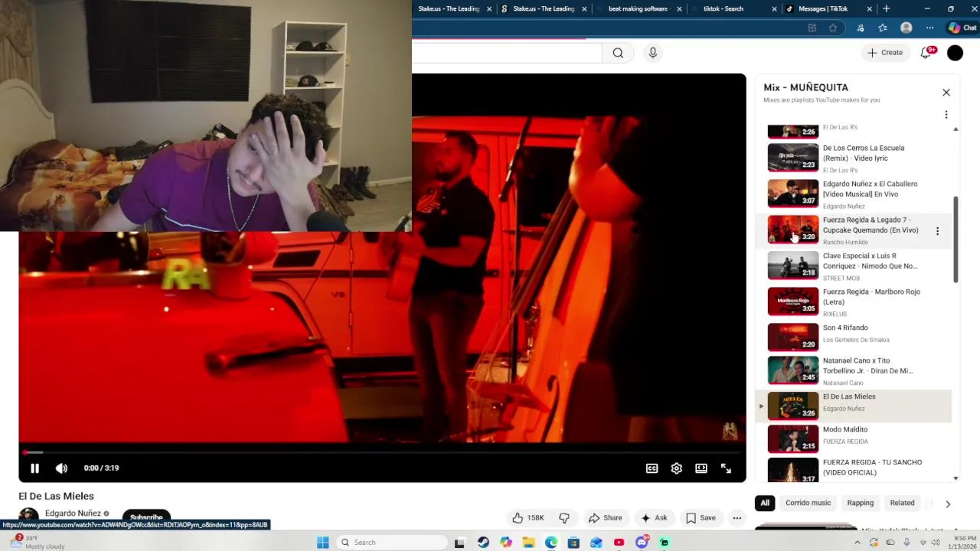
Task: Open the Mix playlist three-dot menu
Action: tap(946, 115)
